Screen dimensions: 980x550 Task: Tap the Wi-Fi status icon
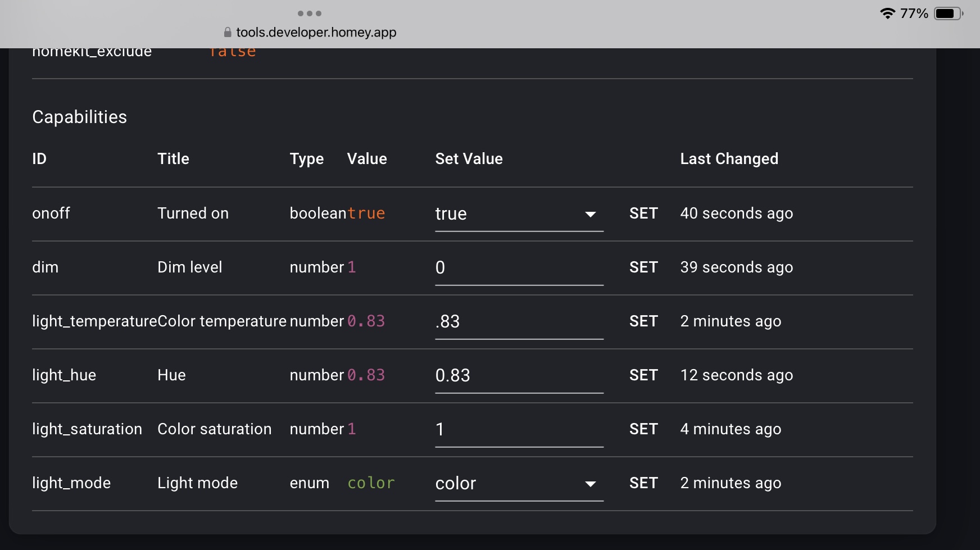[x=887, y=13]
